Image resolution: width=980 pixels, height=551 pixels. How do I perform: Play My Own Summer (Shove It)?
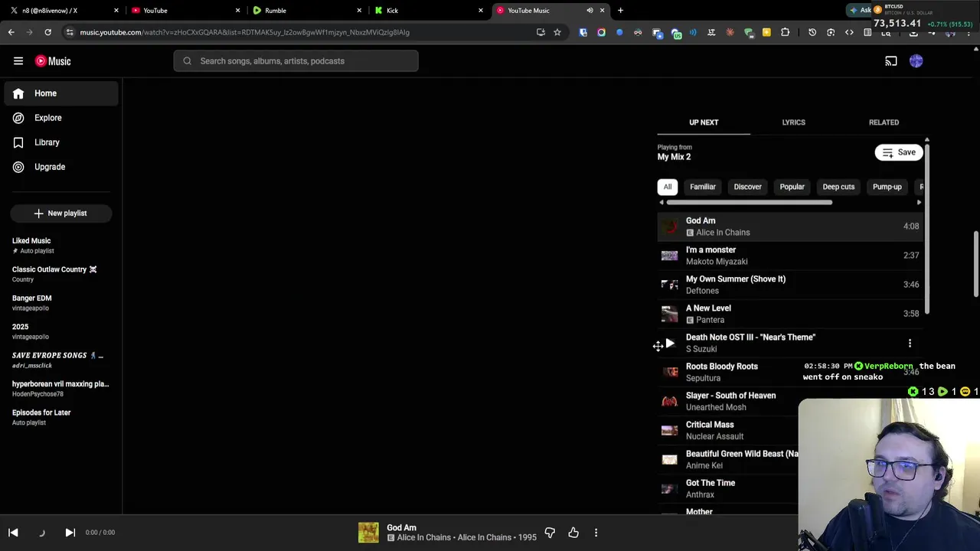point(790,285)
